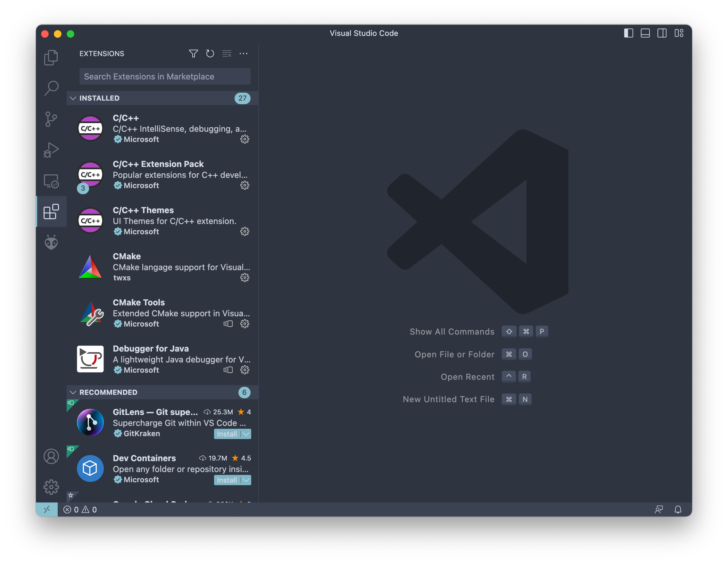This screenshot has height=564, width=728.
Task: Open the overflow menu for extensions
Action: [x=244, y=54]
